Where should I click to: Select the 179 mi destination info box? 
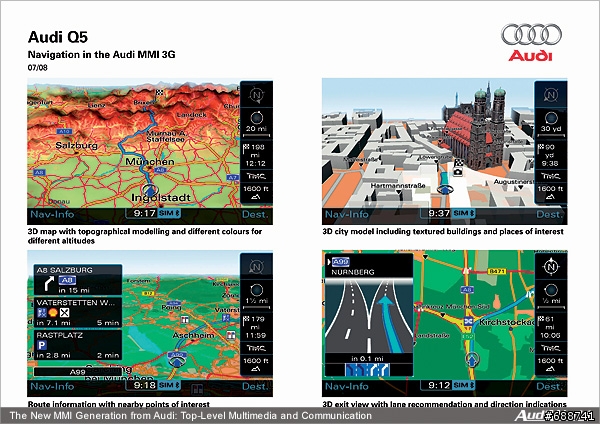click(256, 327)
